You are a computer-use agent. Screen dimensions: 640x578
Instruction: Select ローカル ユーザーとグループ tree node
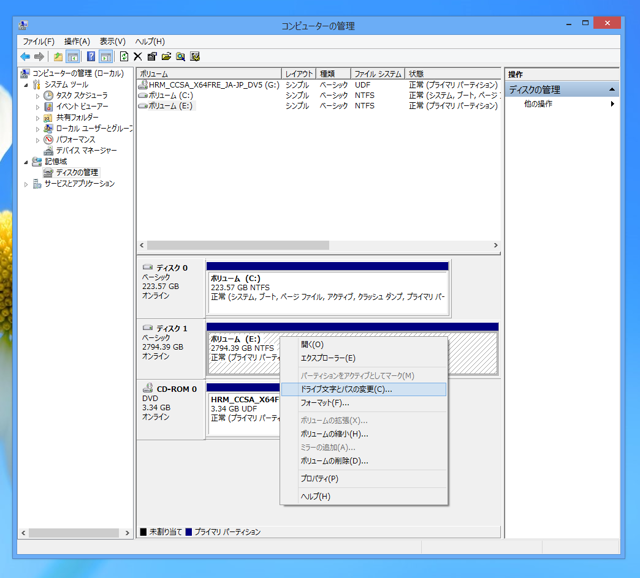94,129
